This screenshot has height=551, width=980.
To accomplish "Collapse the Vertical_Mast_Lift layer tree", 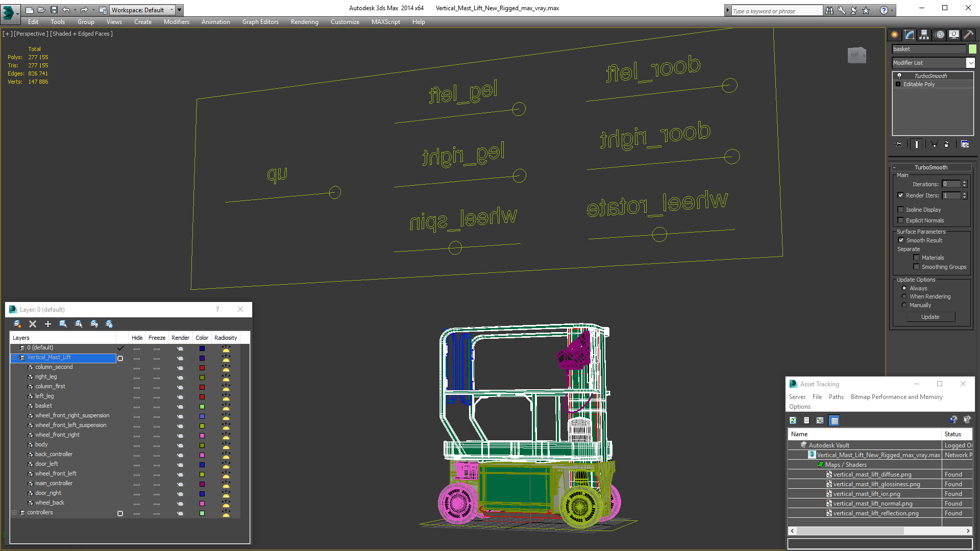I will tap(14, 358).
